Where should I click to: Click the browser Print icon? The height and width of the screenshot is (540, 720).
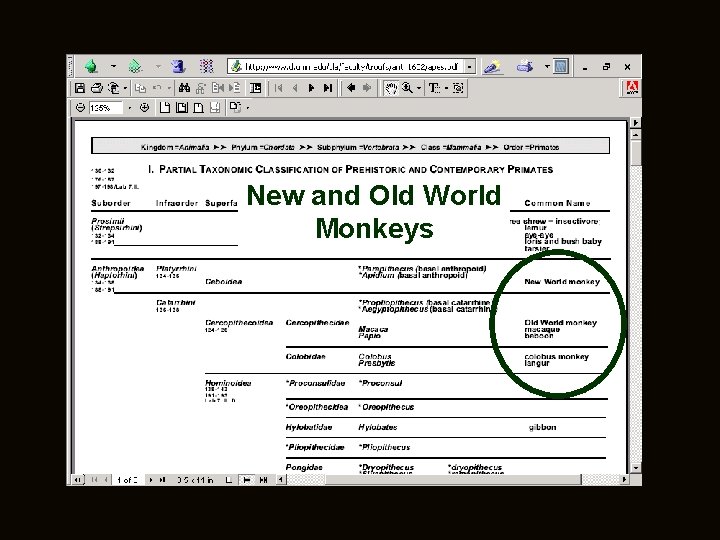(525, 67)
